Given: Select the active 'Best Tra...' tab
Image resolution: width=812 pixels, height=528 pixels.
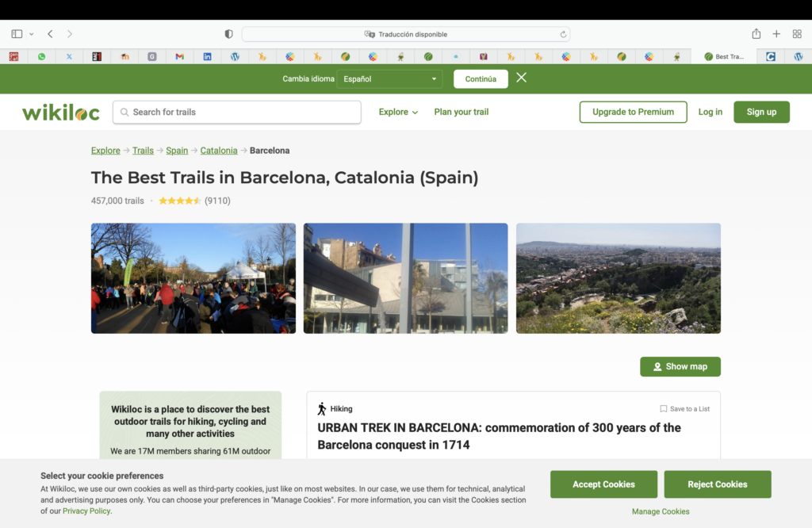Looking at the screenshot, I should click(724, 56).
